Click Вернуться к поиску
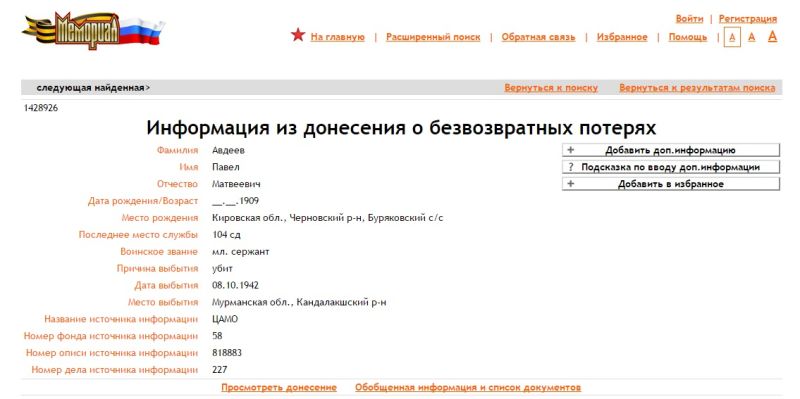 click(x=551, y=88)
